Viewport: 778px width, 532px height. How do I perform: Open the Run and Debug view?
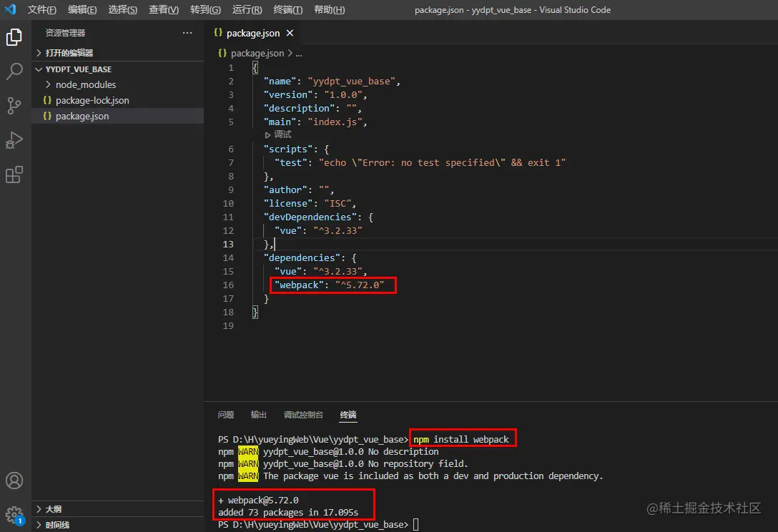pos(14,140)
